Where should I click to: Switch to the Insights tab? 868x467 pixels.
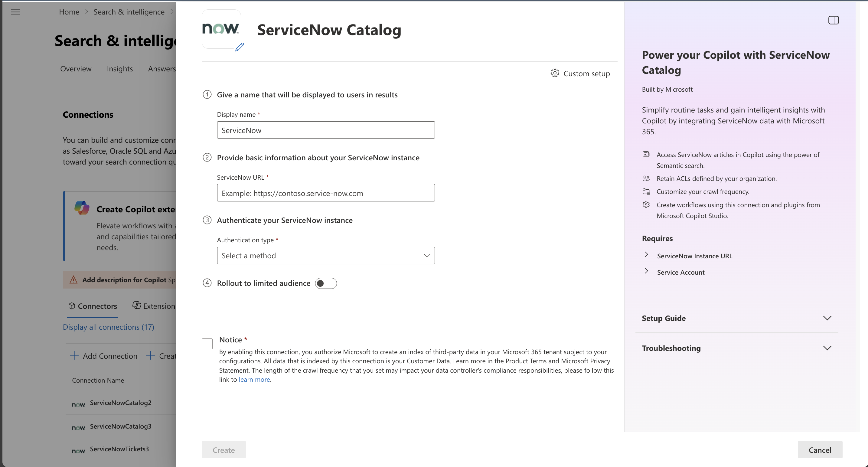120,69
